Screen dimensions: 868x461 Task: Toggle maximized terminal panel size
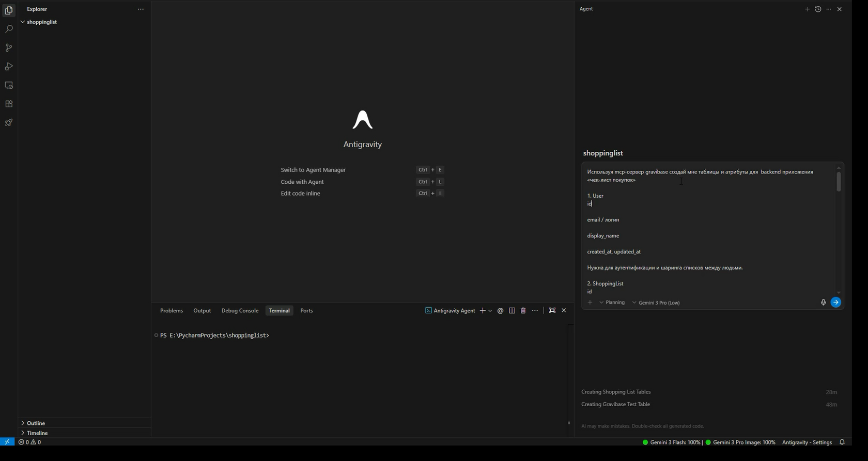pos(552,310)
